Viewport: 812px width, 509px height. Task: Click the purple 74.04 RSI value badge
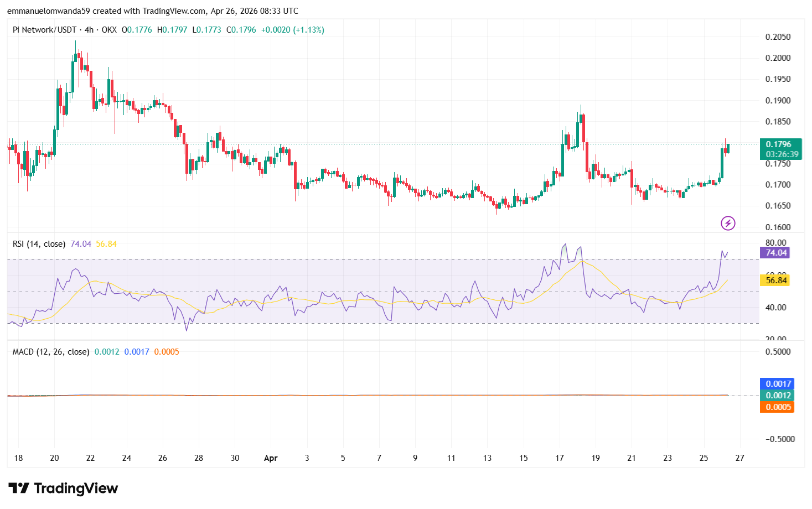click(776, 253)
